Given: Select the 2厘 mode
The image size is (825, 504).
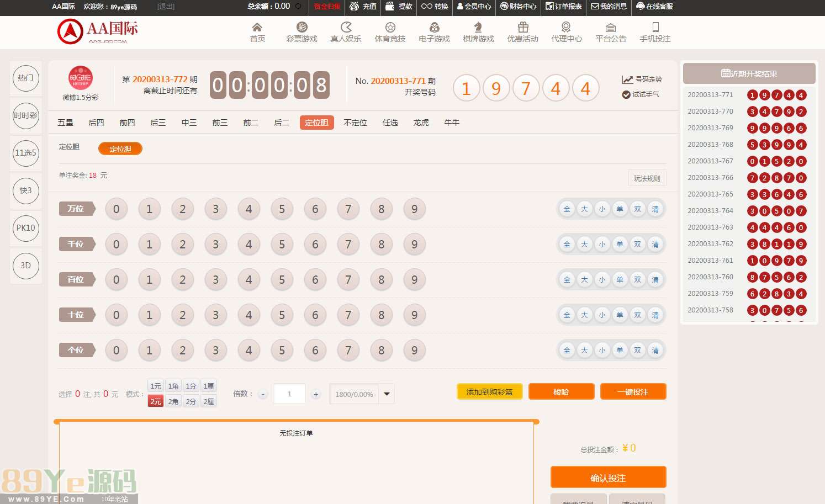Looking at the screenshot, I should [209, 401].
